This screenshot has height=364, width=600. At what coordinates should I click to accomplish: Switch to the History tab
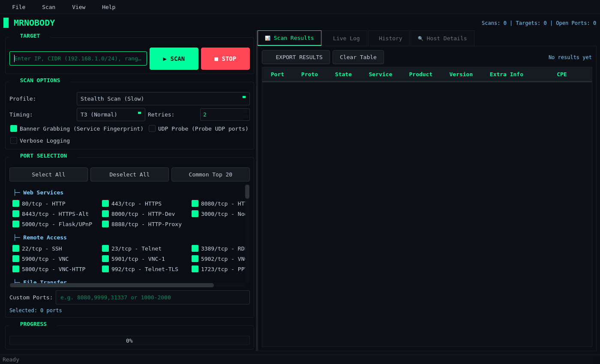click(389, 38)
